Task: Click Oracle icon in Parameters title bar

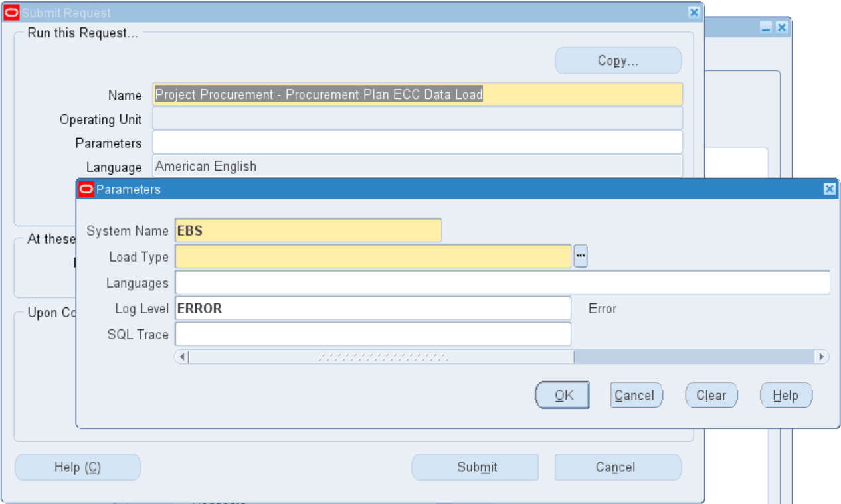Action: (x=86, y=189)
